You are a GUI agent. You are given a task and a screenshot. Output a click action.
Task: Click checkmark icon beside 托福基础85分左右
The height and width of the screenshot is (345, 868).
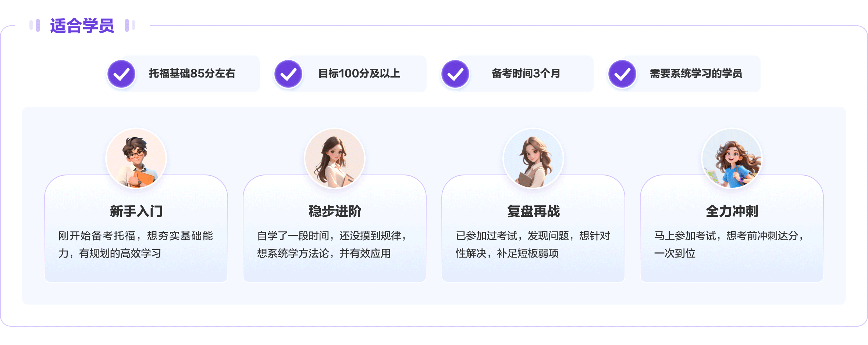(121, 74)
